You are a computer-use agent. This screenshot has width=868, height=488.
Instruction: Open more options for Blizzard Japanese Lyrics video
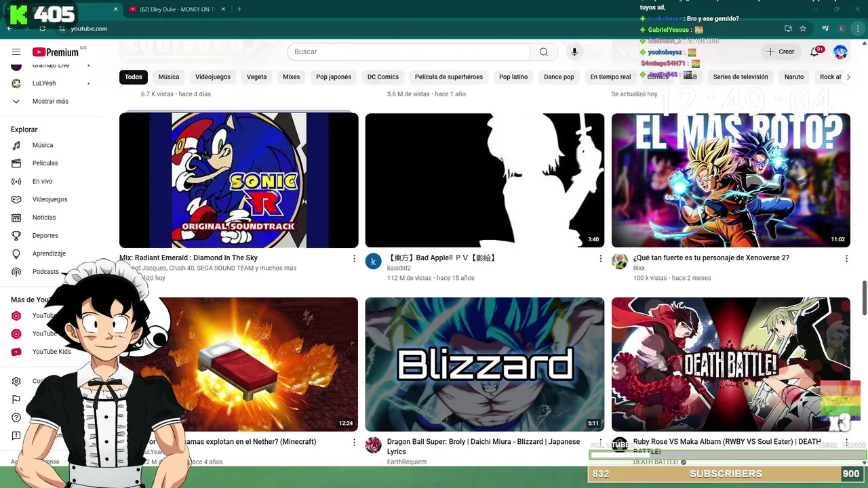click(600, 442)
